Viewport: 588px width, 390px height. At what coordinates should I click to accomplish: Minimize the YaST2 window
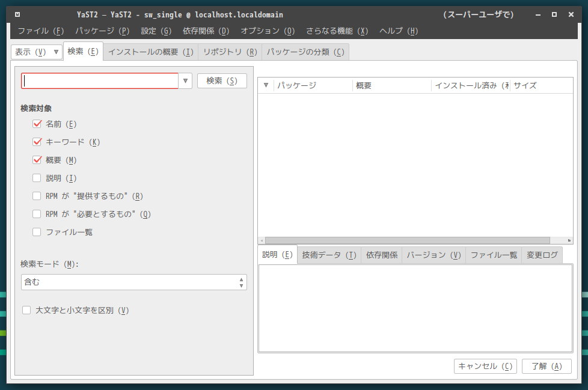click(x=538, y=14)
